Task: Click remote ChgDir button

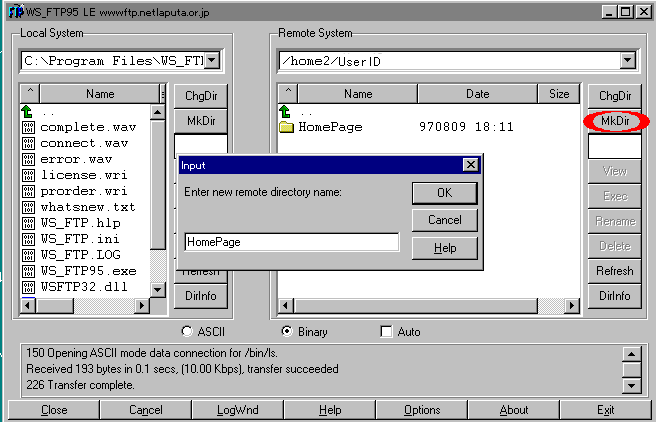Action: [x=615, y=96]
